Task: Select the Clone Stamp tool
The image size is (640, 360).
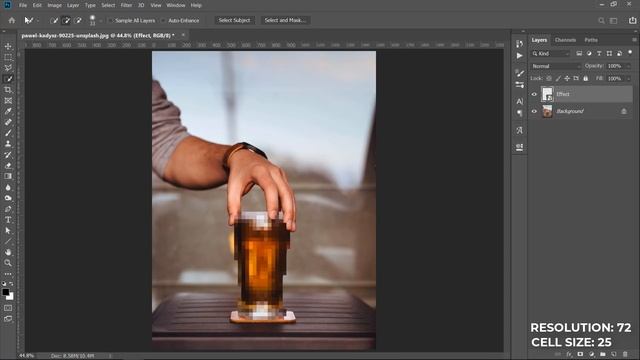Action: [x=8, y=144]
